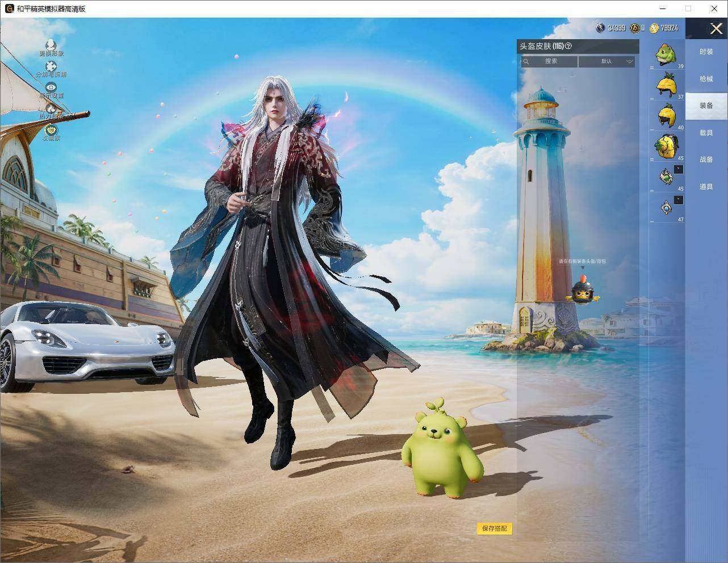728x563 pixels.
Task: Select the yellow backpack skin numbered 45
Action: [667, 146]
